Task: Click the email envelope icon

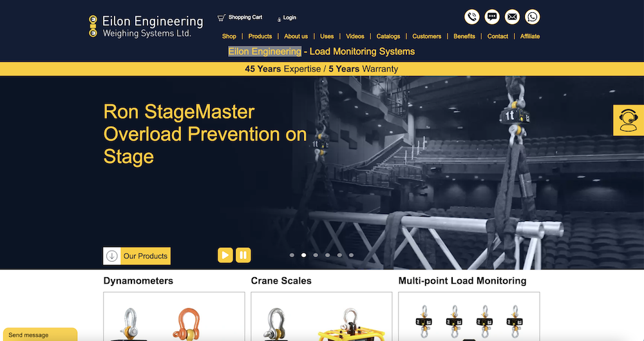Action: (512, 17)
